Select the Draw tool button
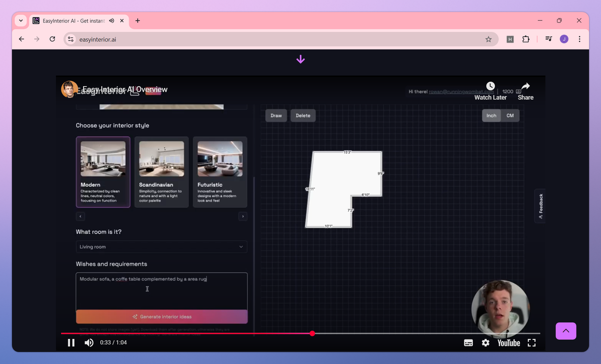The height and width of the screenshot is (364, 601). click(276, 116)
